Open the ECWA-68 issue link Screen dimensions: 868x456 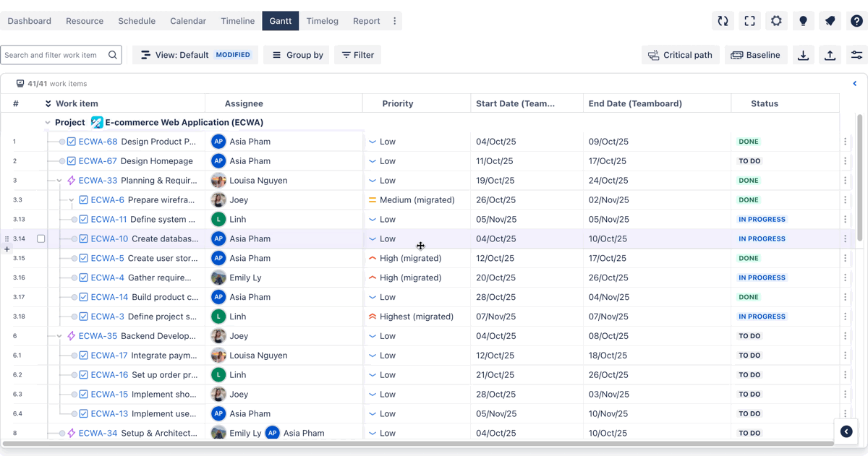[x=98, y=142]
